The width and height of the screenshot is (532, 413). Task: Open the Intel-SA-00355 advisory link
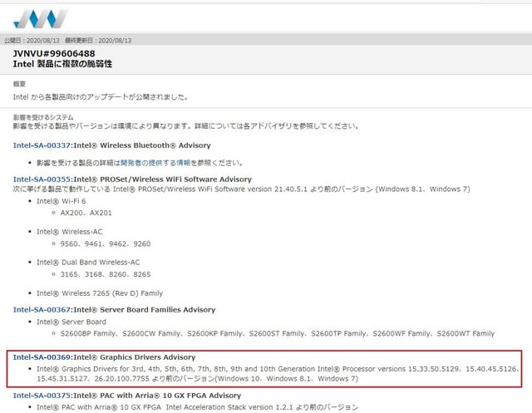point(42,179)
